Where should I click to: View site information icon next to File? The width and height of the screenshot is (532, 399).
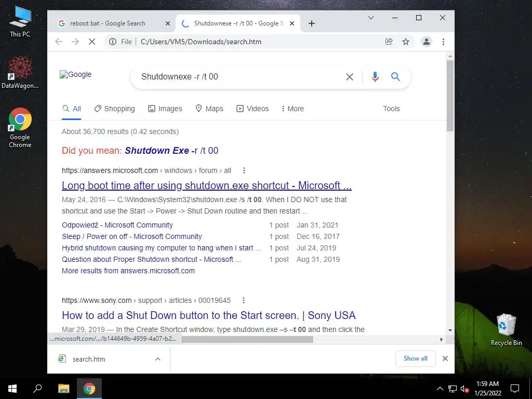point(113,42)
